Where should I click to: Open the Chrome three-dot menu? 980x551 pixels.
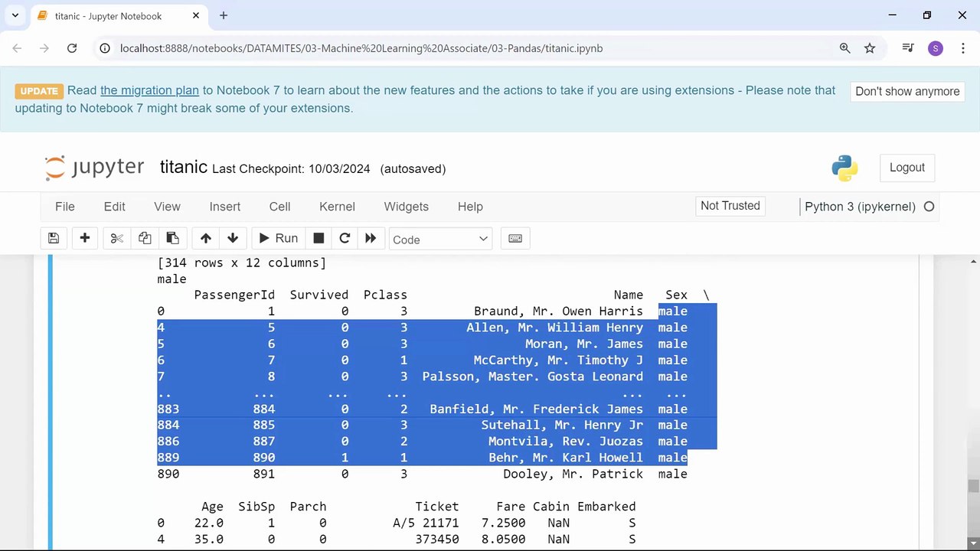[962, 48]
